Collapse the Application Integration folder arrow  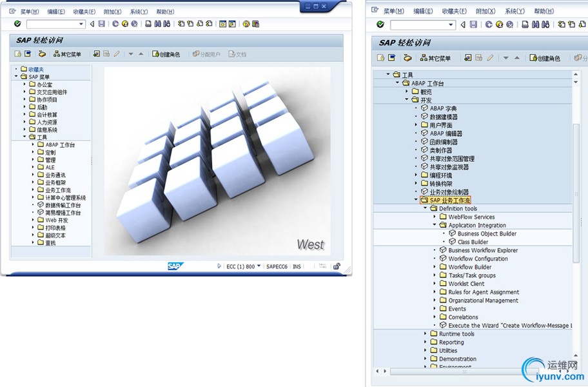[435, 225]
